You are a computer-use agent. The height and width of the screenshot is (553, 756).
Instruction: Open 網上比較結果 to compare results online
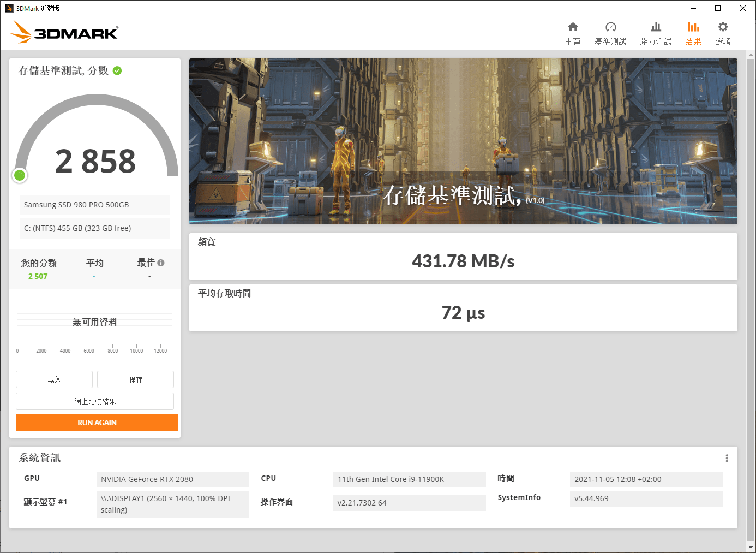(95, 401)
